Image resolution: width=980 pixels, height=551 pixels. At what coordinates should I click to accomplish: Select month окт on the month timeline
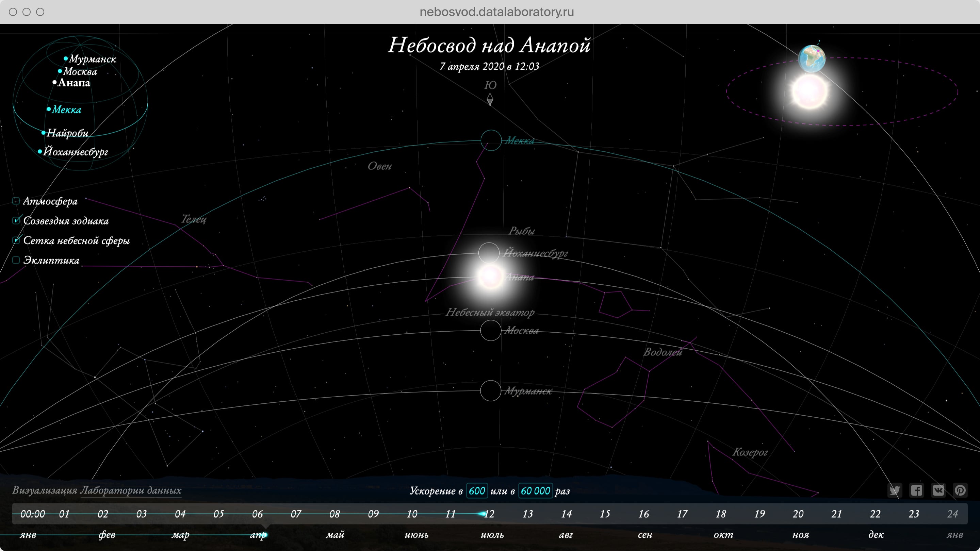coord(723,535)
